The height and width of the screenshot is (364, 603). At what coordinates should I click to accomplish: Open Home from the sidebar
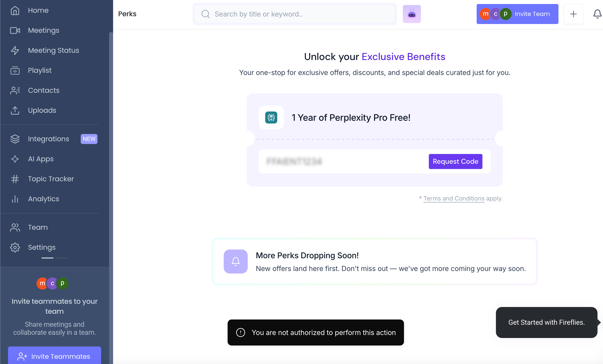pyautogui.click(x=38, y=10)
